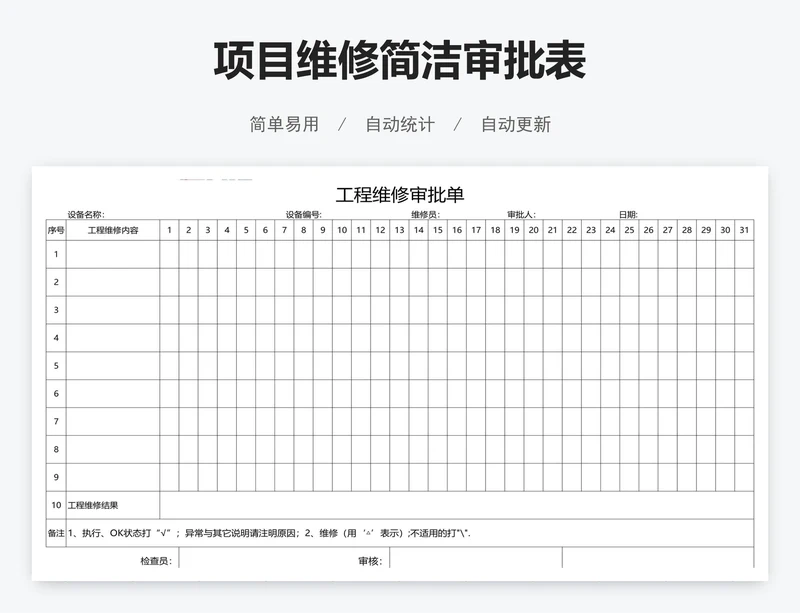Click row number 3 in 序号 column
Screen dimensions: 800x613
coord(56,310)
